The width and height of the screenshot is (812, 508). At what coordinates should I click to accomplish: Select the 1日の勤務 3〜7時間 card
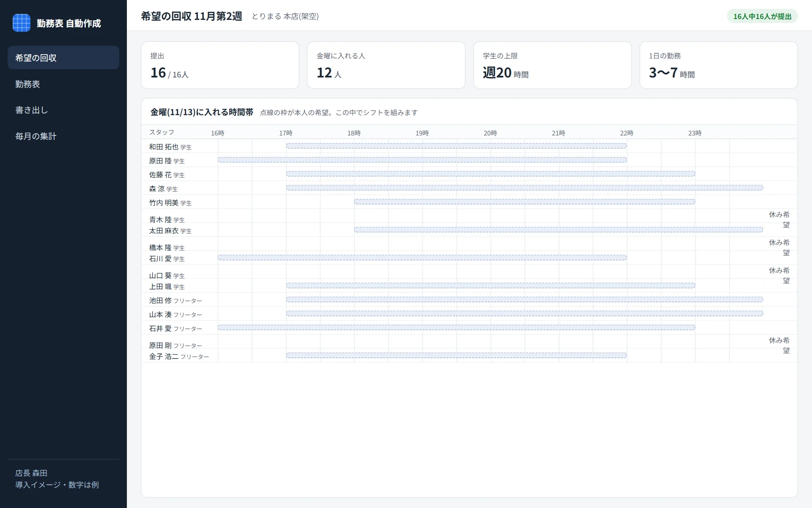(719, 65)
